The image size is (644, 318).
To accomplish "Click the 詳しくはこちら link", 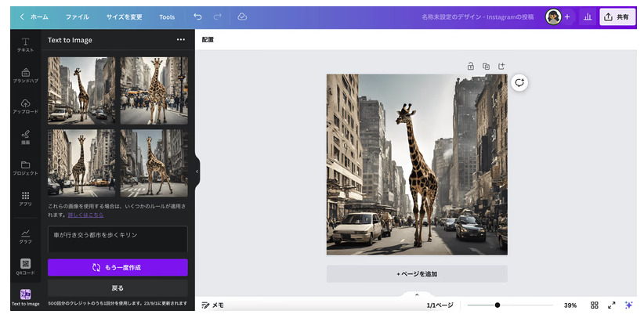I will (85, 214).
